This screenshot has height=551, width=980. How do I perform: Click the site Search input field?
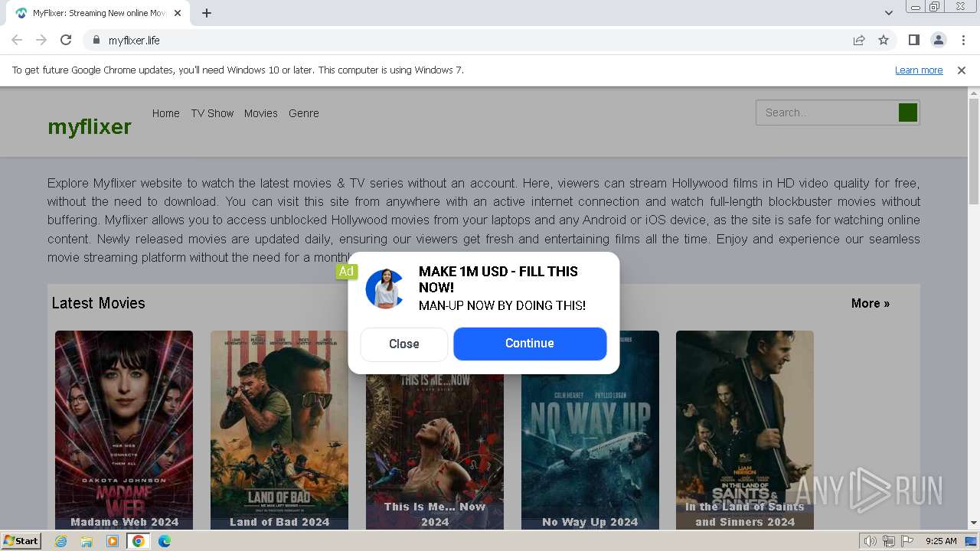point(827,112)
